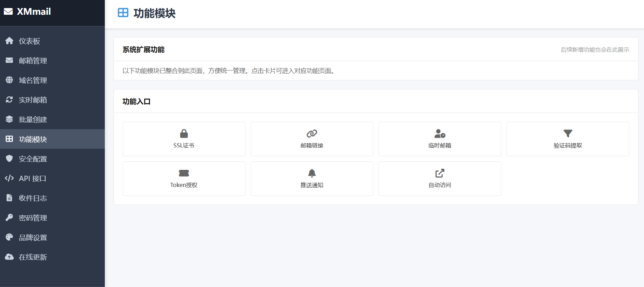
Task: Open 仪表板 in the sidebar
Action: pos(52,41)
